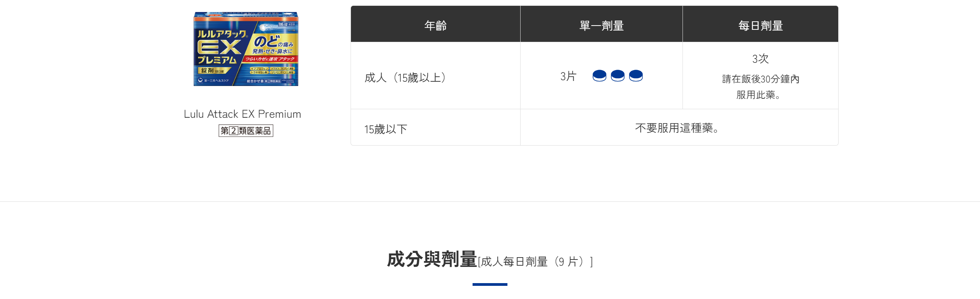Image resolution: width=980 pixels, height=299 pixels.
Task: Click the 3片 dosage text
Action: [x=568, y=76]
